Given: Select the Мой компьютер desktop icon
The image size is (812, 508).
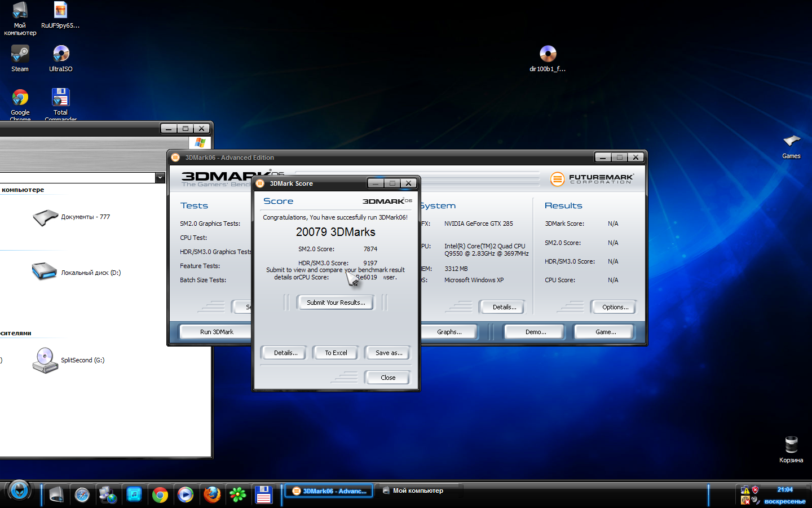Looking at the screenshot, I should (x=20, y=19).
